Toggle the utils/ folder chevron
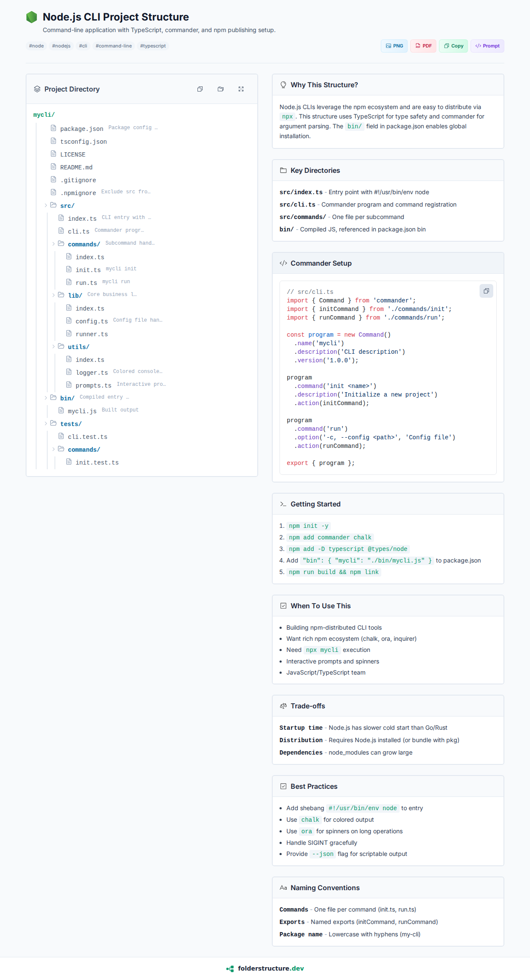Image resolution: width=530 pixels, height=980 pixels. coord(53,346)
